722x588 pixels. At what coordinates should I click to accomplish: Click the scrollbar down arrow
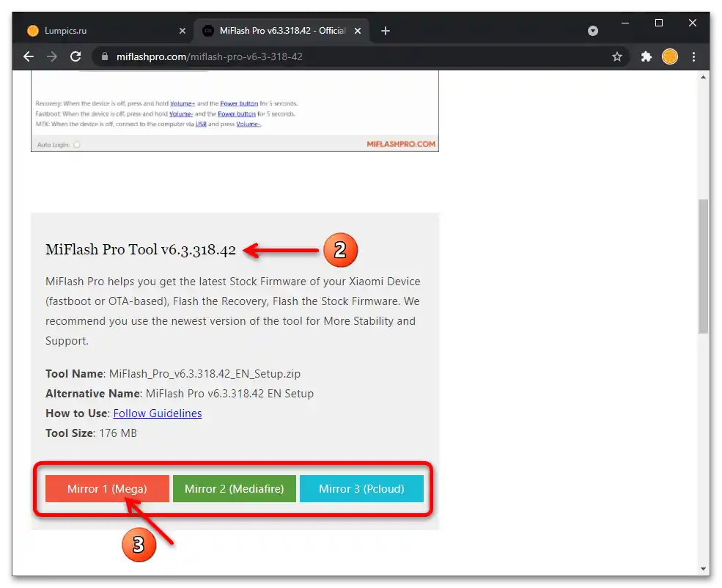pyautogui.click(x=703, y=569)
